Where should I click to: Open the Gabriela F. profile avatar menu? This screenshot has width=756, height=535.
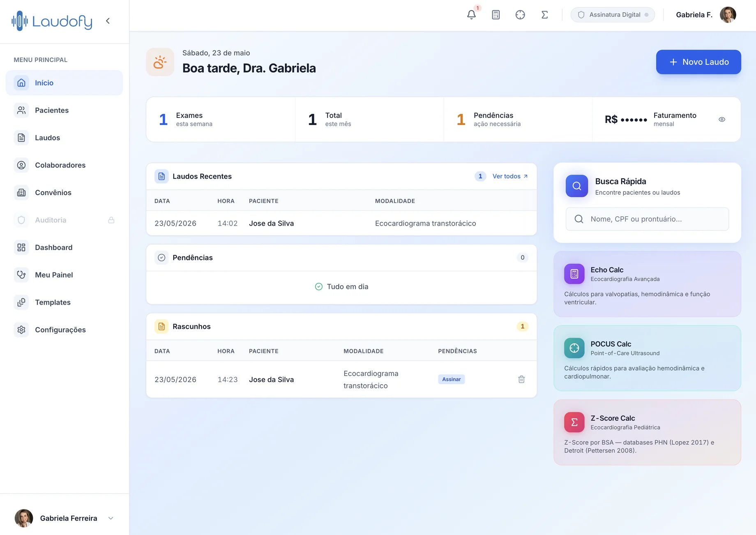(x=728, y=15)
